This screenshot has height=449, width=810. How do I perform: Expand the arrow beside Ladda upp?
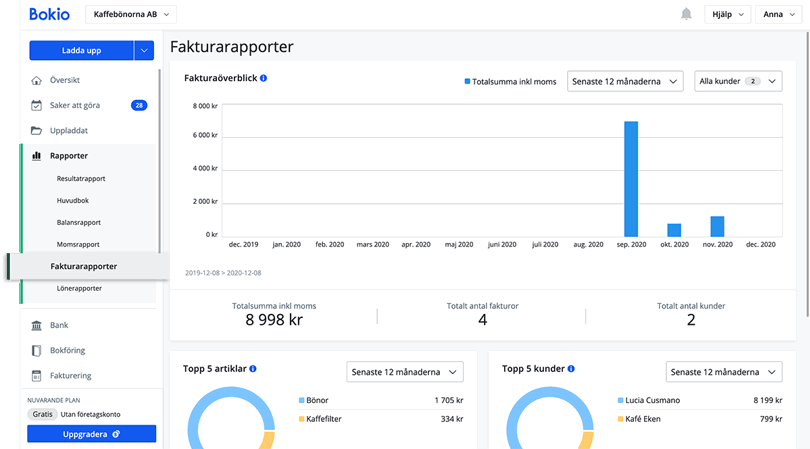144,50
